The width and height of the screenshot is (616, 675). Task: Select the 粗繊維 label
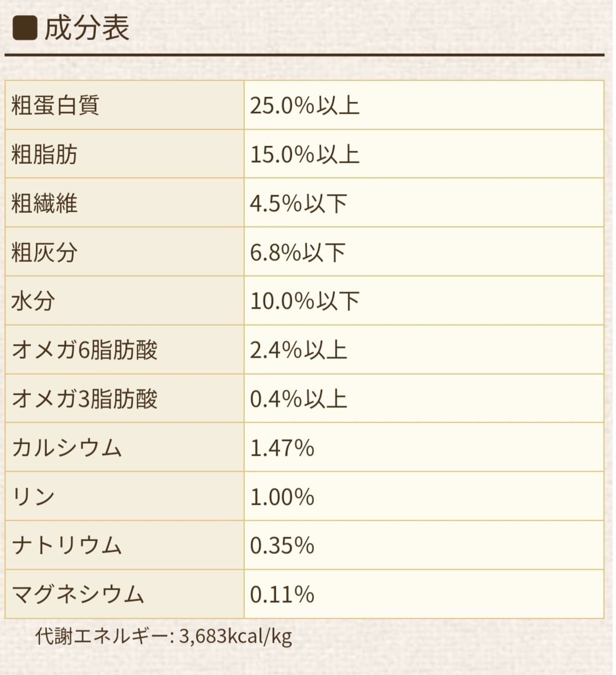click(44, 204)
